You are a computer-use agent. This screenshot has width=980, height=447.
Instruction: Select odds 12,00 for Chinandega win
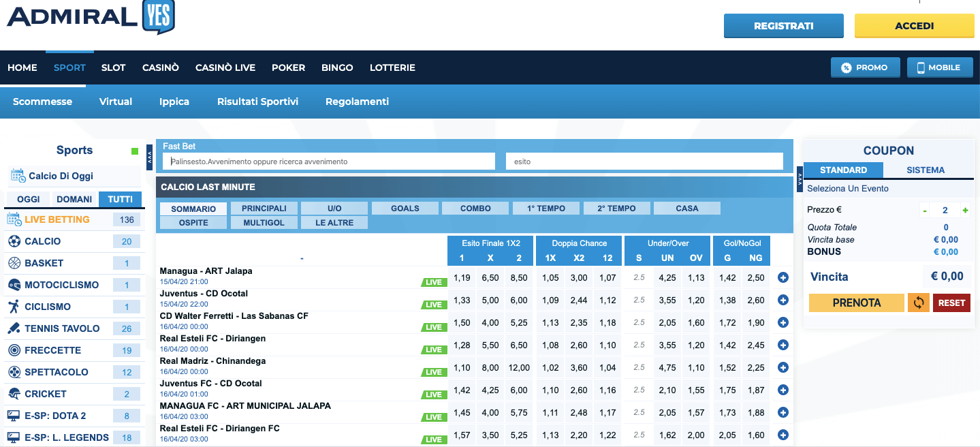519,367
